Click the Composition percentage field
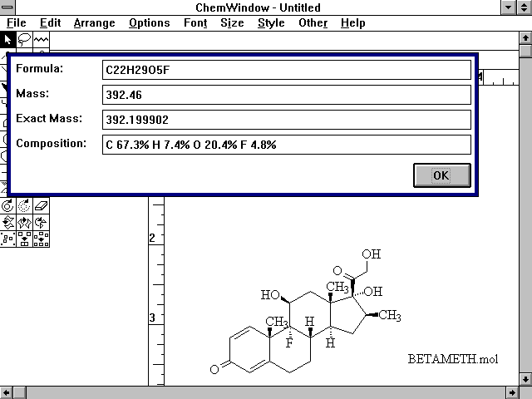The width and height of the screenshot is (532, 399). [x=286, y=145]
